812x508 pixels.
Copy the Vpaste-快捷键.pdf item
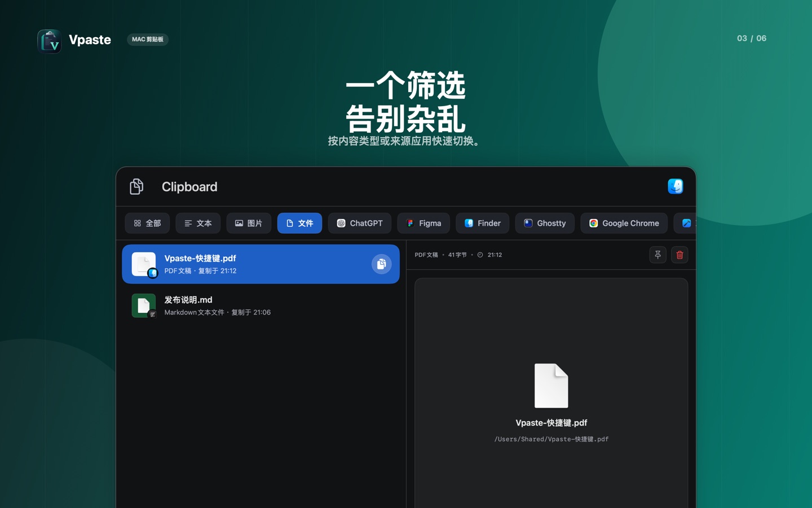point(381,264)
